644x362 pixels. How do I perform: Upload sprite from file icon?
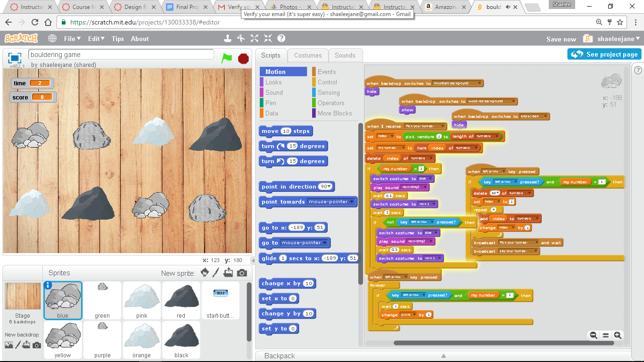point(228,272)
